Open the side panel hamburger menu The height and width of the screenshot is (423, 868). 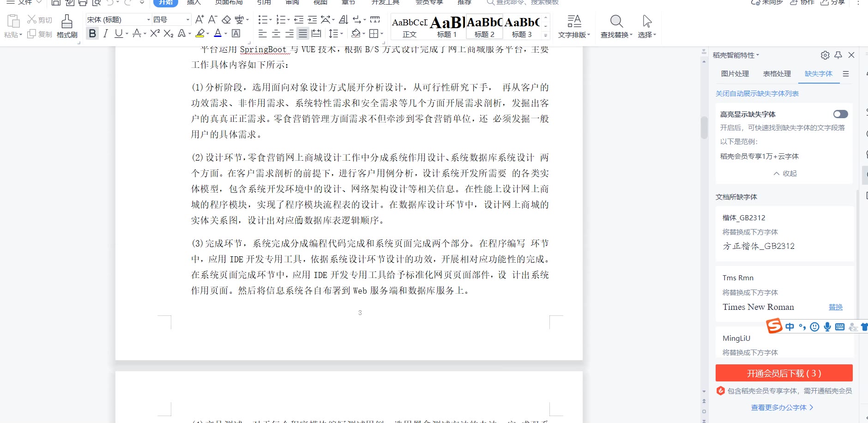pyautogui.click(x=846, y=74)
